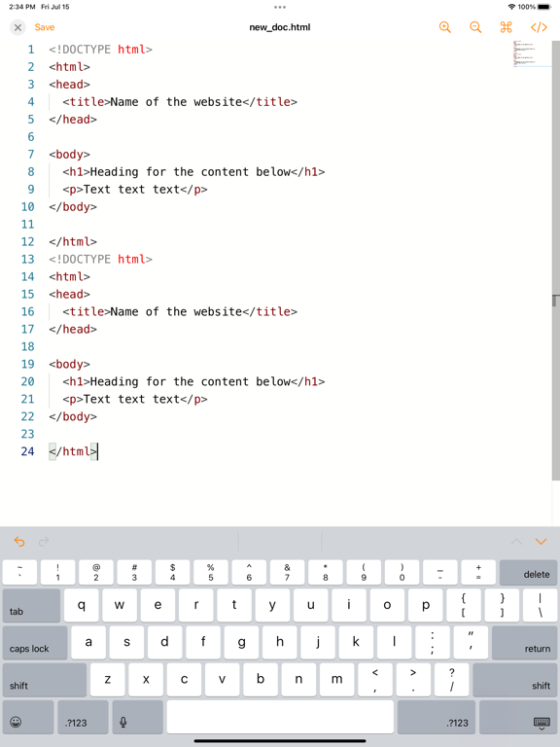Tap the zoom in magnifier icon
560x747 pixels.
(444, 27)
